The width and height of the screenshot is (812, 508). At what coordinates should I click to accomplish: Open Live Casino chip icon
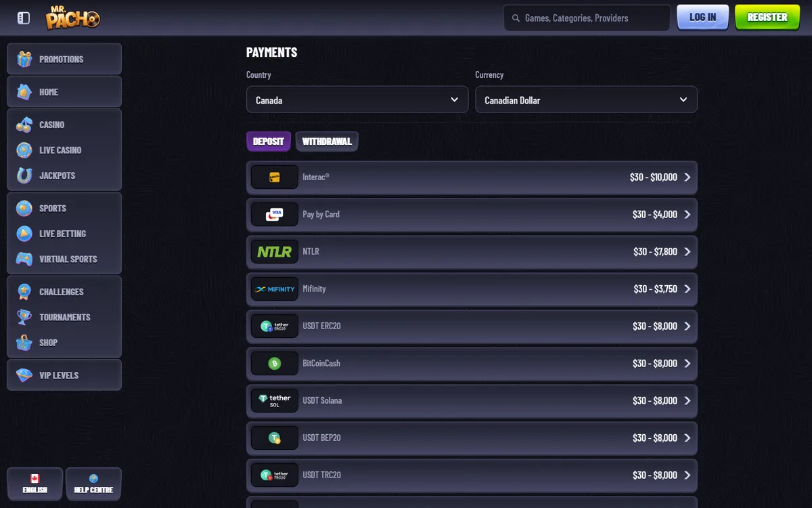tap(24, 150)
